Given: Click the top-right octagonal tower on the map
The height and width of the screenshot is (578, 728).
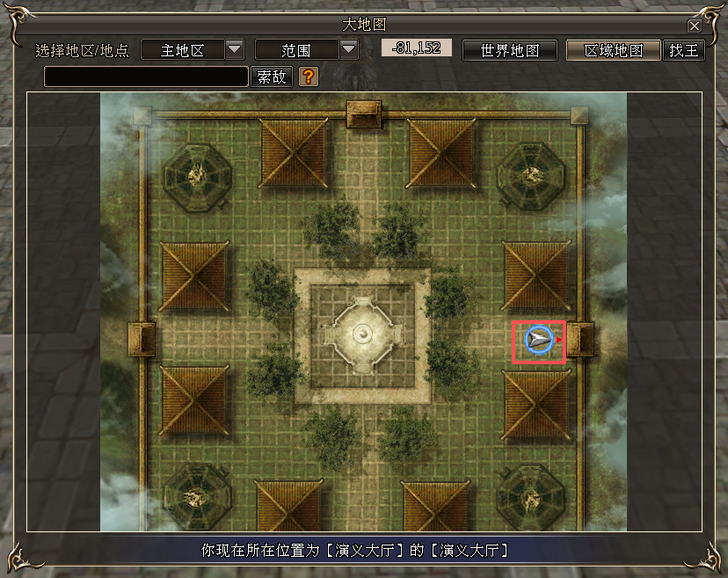Looking at the screenshot, I should 531,175.
